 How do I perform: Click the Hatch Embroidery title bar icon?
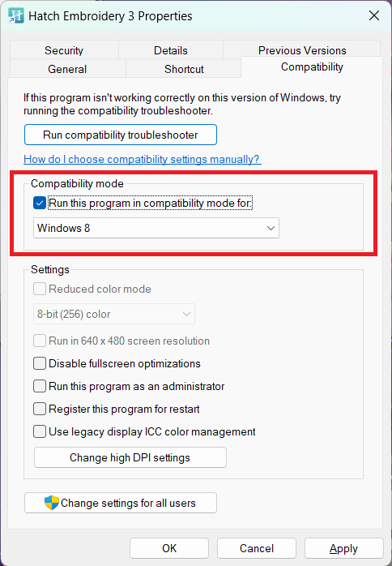(16, 16)
